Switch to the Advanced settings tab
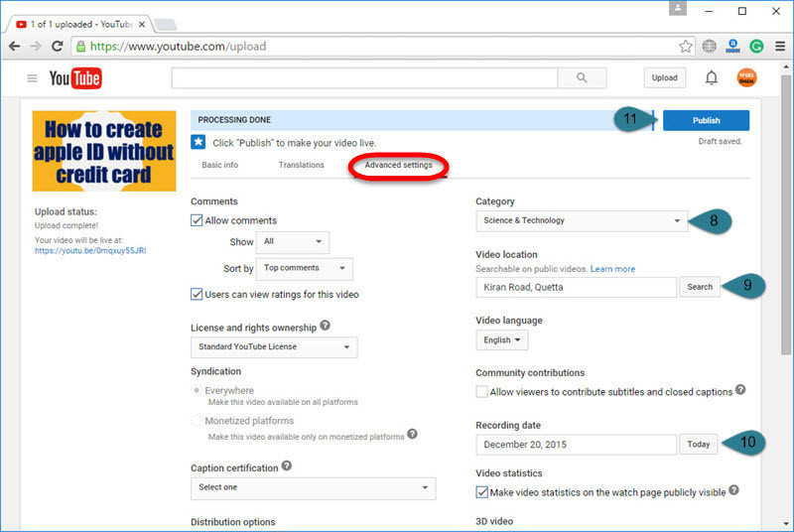The image size is (794, 532). (x=399, y=165)
